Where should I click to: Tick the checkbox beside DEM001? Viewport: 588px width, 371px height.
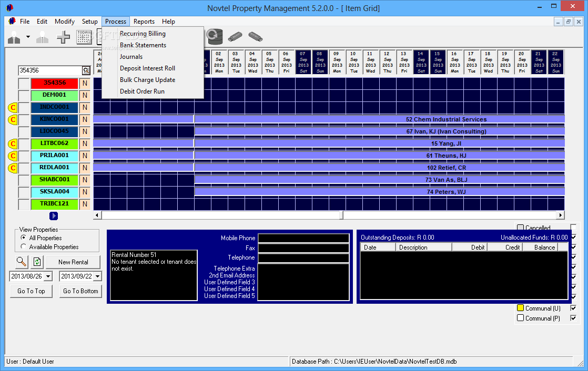(x=24, y=95)
